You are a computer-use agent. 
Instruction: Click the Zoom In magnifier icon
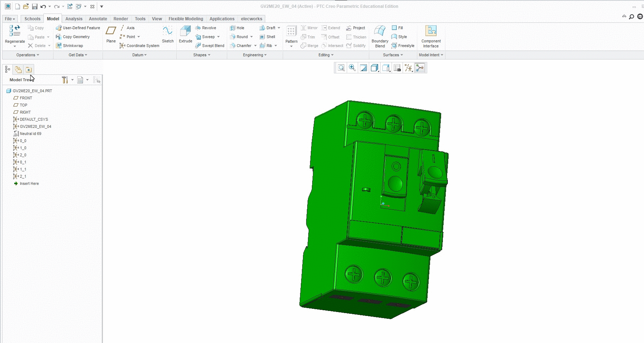[x=352, y=68]
